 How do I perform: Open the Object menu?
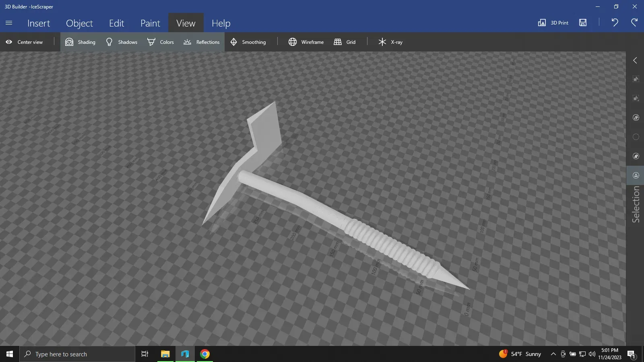(79, 23)
